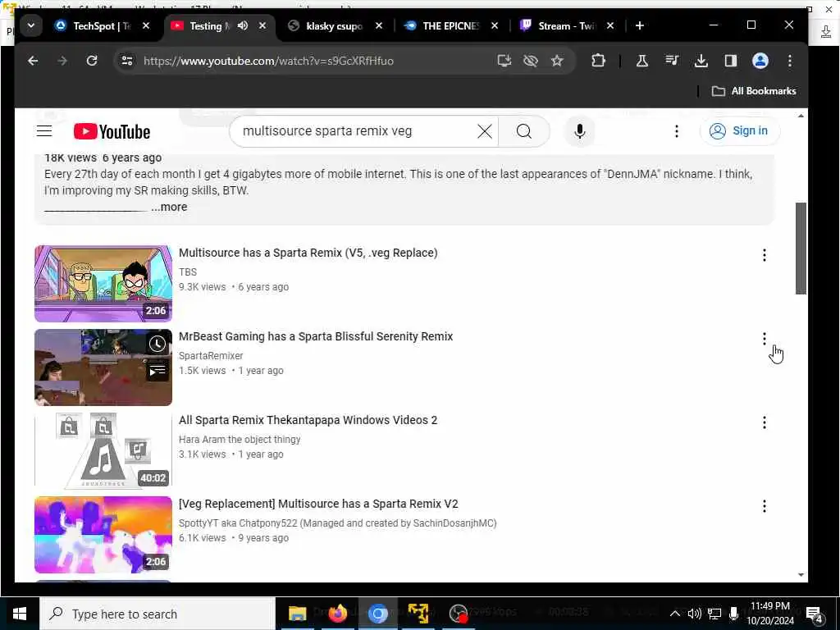View site information icon in address bar
Image resolution: width=840 pixels, height=630 pixels.
127,61
